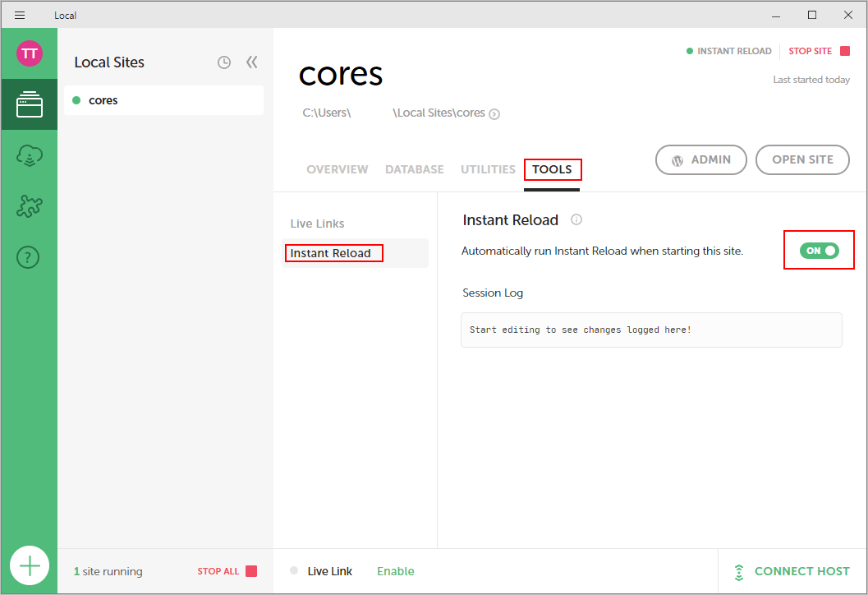Screen dimensions: 868x595
Task: Select the Local Sites sidebar icon
Action: (x=30, y=104)
